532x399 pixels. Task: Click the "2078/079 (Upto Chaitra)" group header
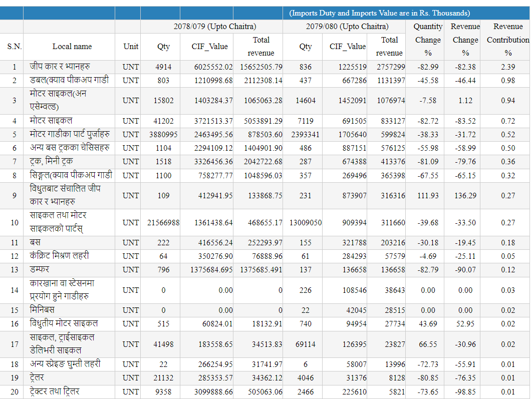click(215, 27)
